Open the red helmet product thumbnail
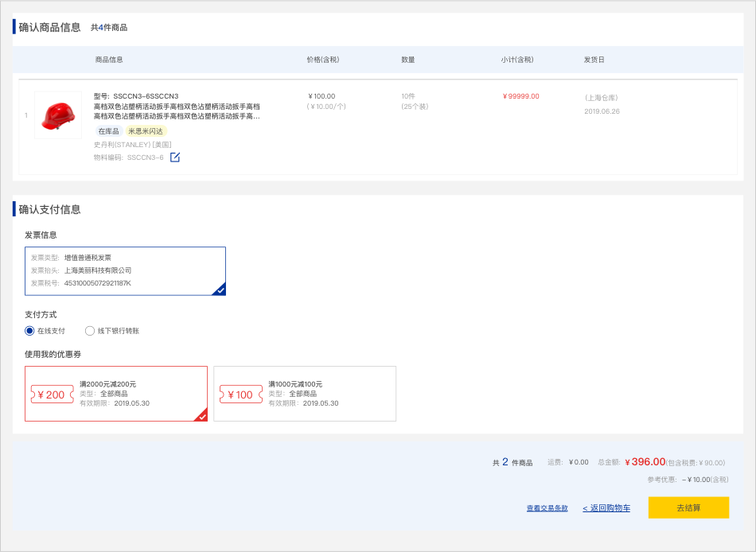The image size is (756, 552). 57,115
